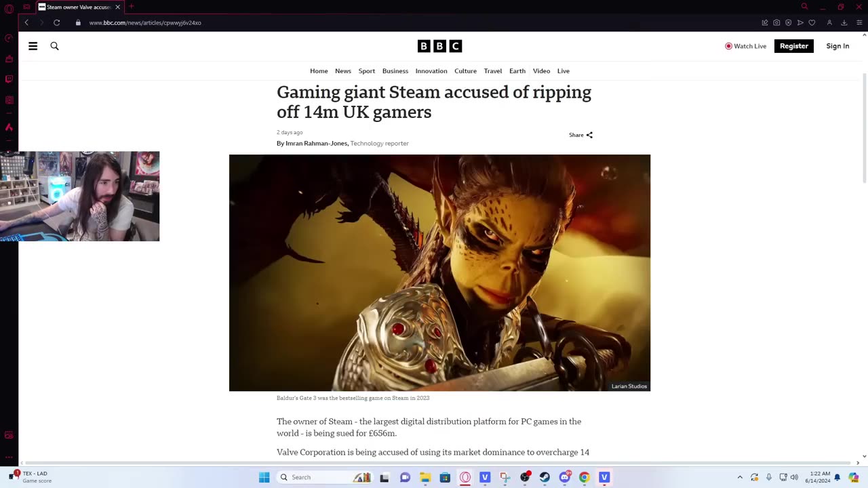This screenshot has width=868, height=488.
Task: Open Twitch in the Opera sidebar
Action: point(9,79)
